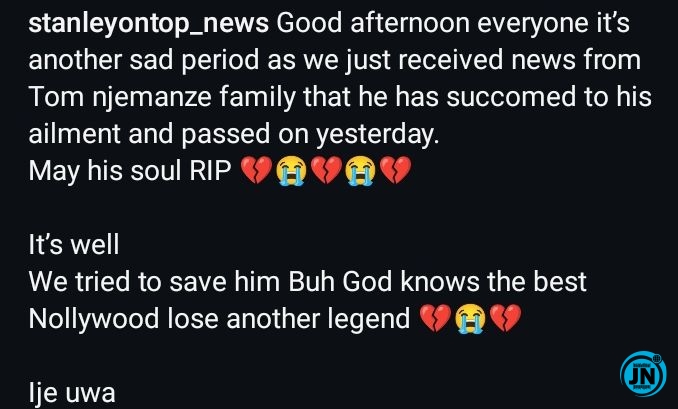This screenshot has width=678, height=409.
Task: Click first broken heart emoji after RIP
Action: 256,170
